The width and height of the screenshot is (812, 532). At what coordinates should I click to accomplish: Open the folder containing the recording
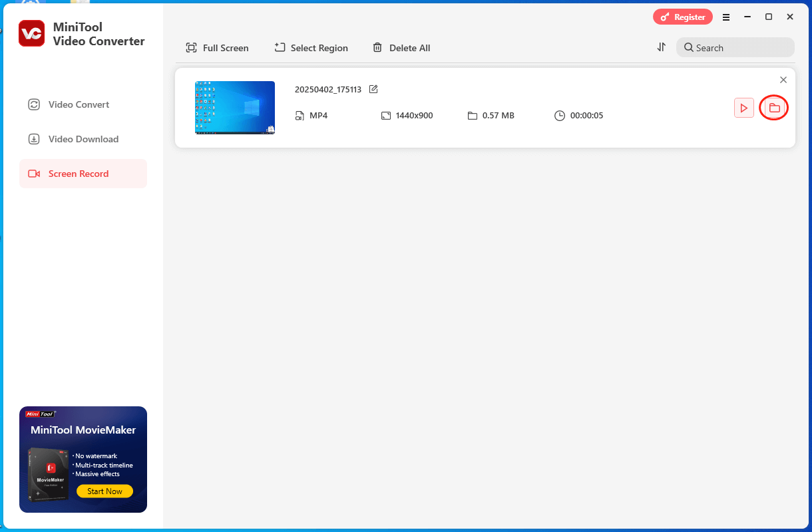[x=773, y=107]
